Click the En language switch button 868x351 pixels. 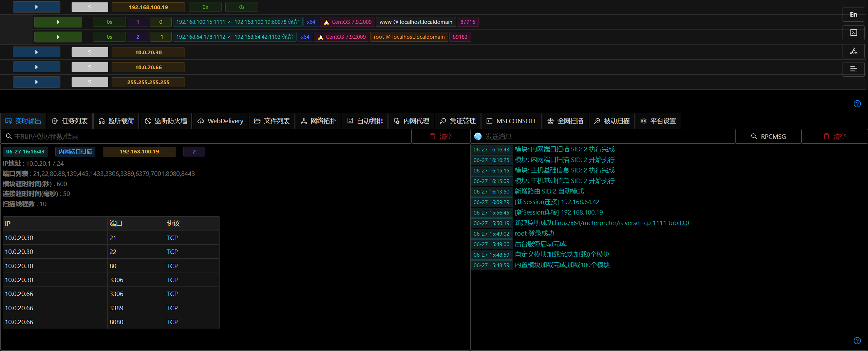pos(853,15)
